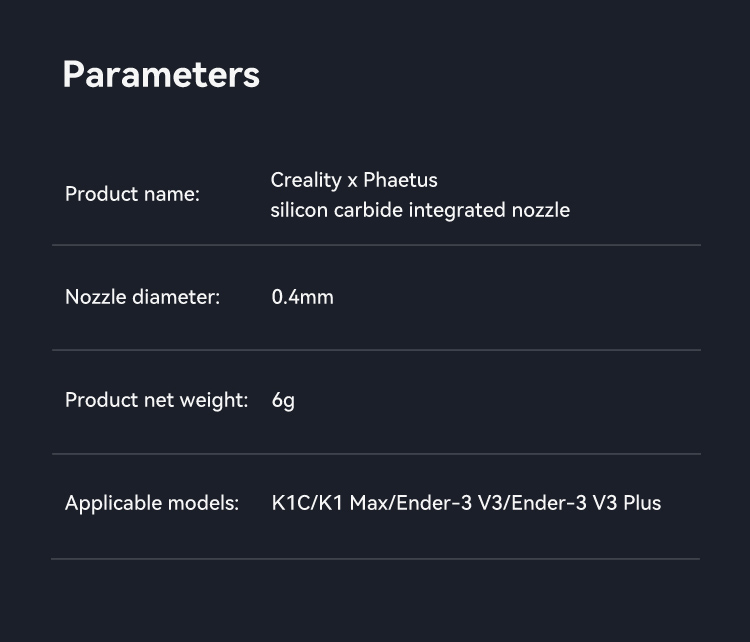Click the word 'Creality' in product name
The width and height of the screenshot is (750, 642).
click(306, 180)
